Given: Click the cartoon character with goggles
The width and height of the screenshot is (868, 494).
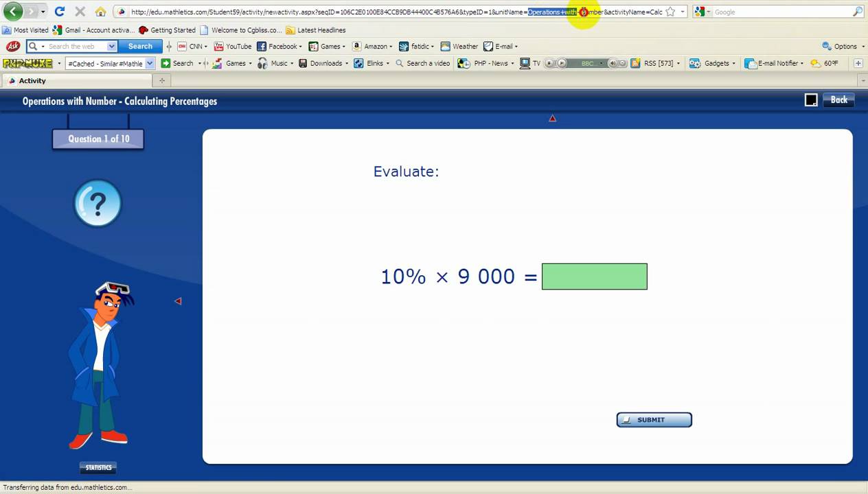Looking at the screenshot, I should 100,366.
